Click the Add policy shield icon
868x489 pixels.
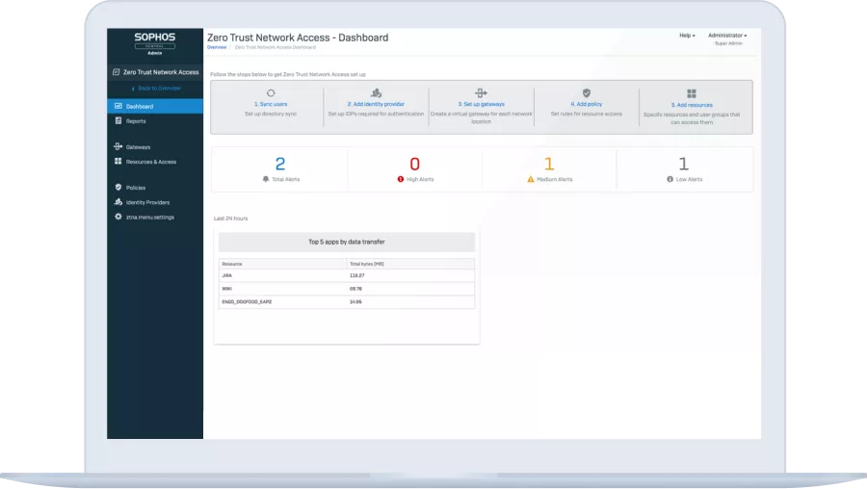587,93
